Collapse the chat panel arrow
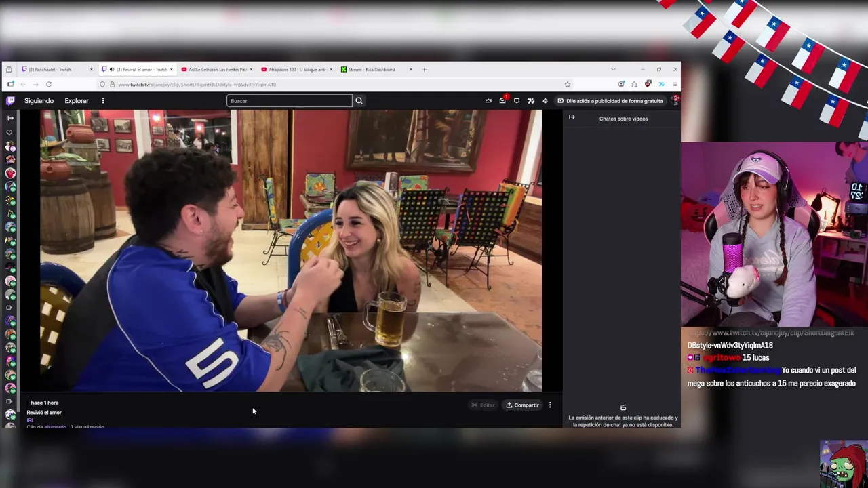868x488 pixels. pos(572,117)
